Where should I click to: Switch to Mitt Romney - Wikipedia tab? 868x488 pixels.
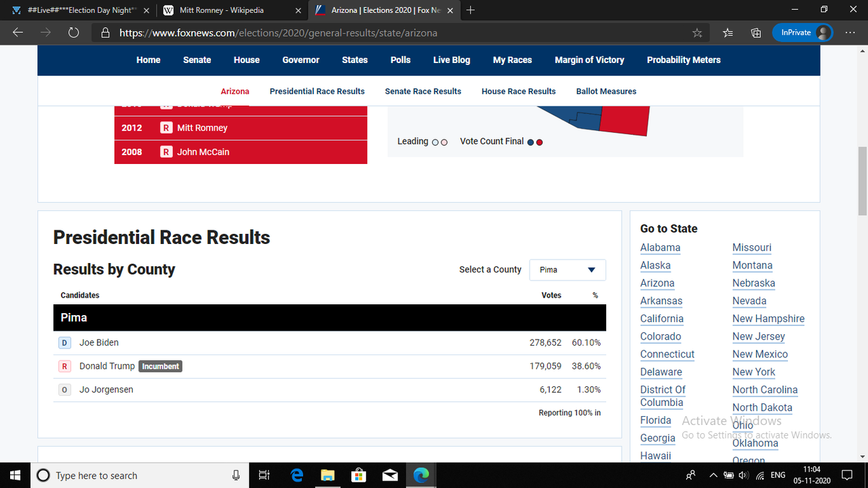coord(232,10)
